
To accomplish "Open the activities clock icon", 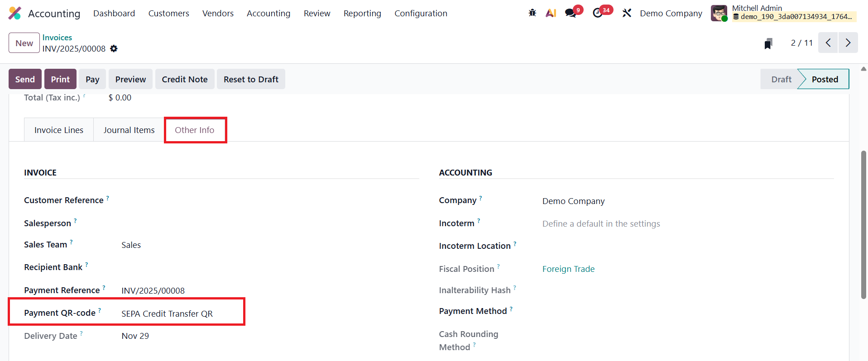I will pos(598,13).
